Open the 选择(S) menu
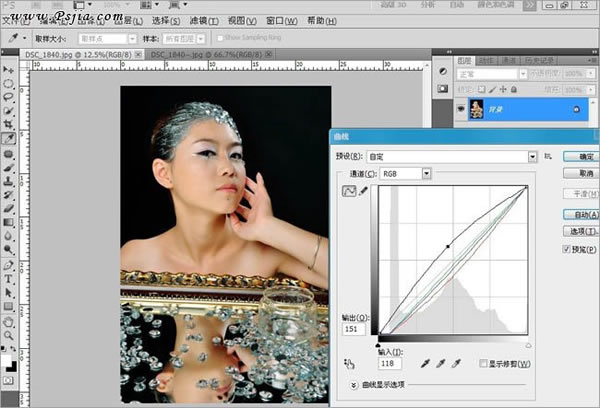Screen dimensions: 600x408 click(x=166, y=21)
